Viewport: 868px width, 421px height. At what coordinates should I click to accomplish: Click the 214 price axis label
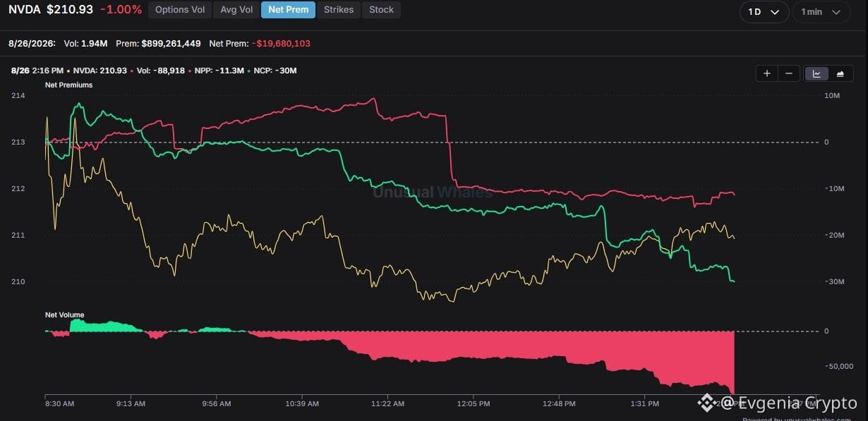coord(18,95)
